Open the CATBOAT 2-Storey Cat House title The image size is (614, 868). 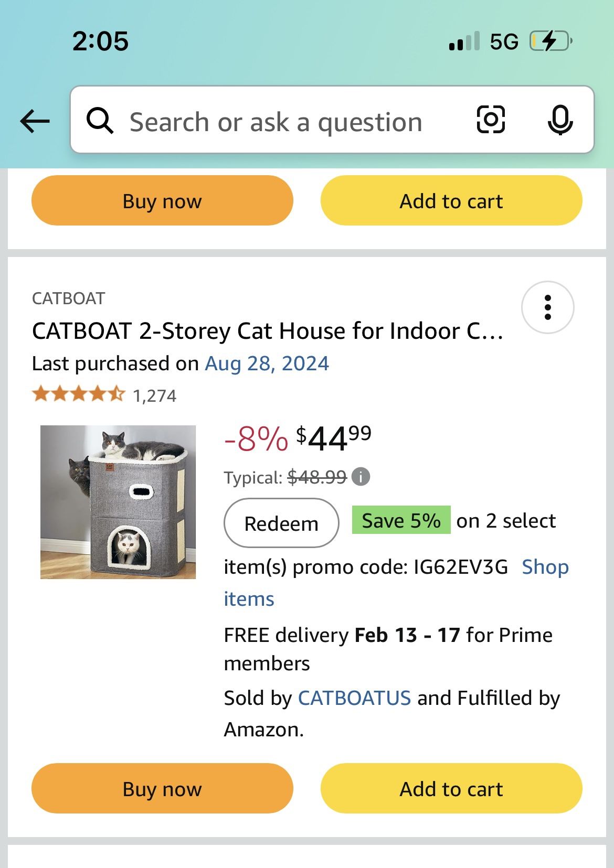[268, 331]
